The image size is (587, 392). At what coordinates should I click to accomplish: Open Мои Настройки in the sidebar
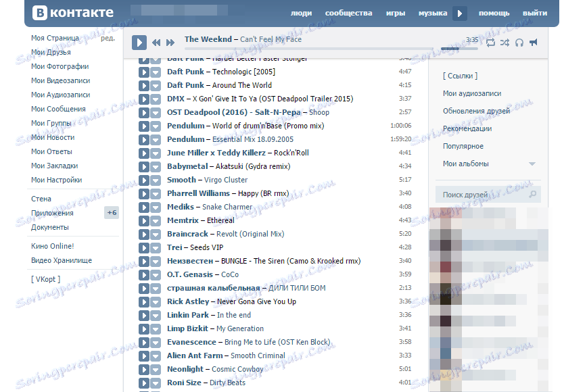57,180
